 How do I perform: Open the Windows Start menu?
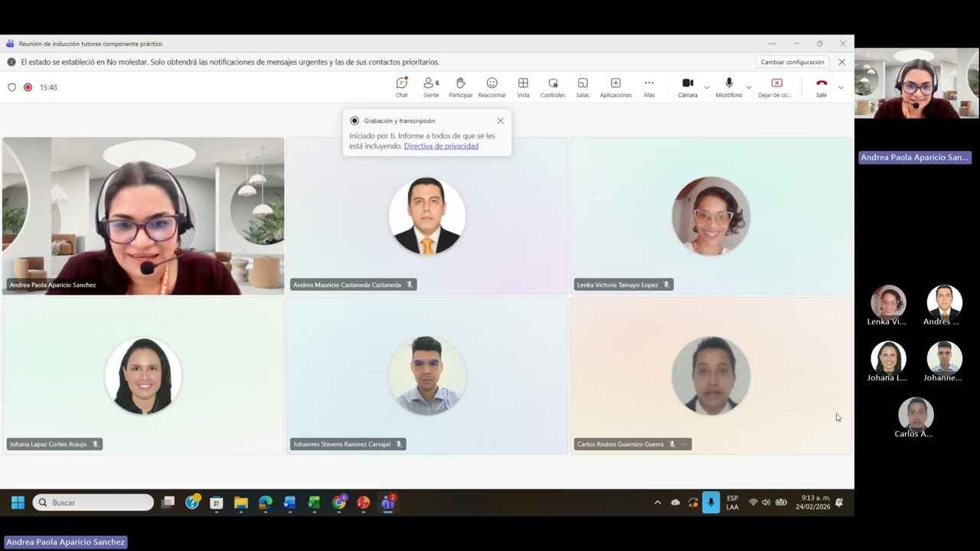18,503
